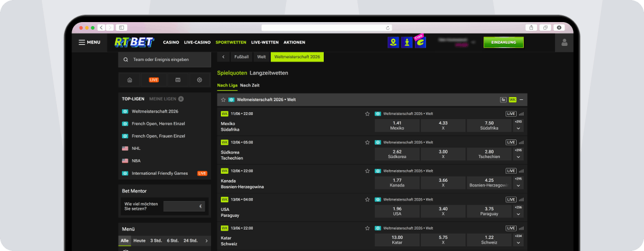Toggle favorite star for Weltmeisterschaft 2026 league
644x251 pixels.
pos(223,100)
